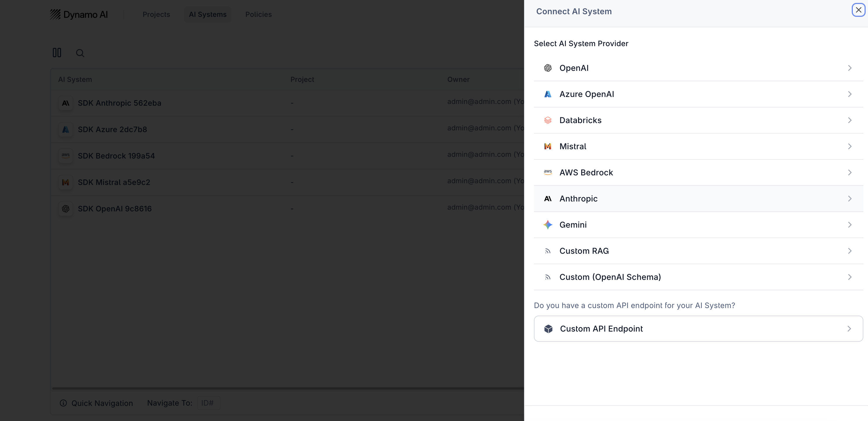This screenshot has height=421, width=868.
Task: Close the Connect AI System panel
Action: tap(858, 10)
